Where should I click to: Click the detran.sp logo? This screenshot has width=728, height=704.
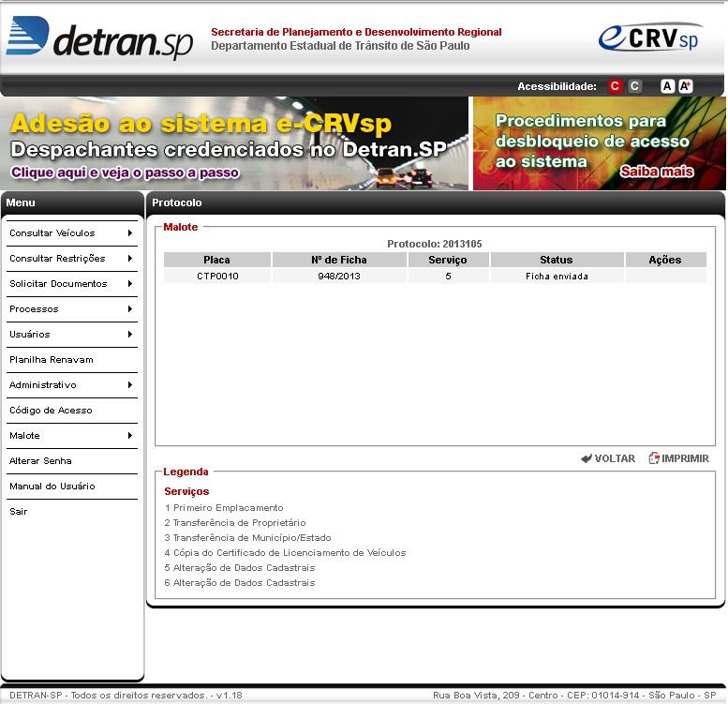coord(99,38)
